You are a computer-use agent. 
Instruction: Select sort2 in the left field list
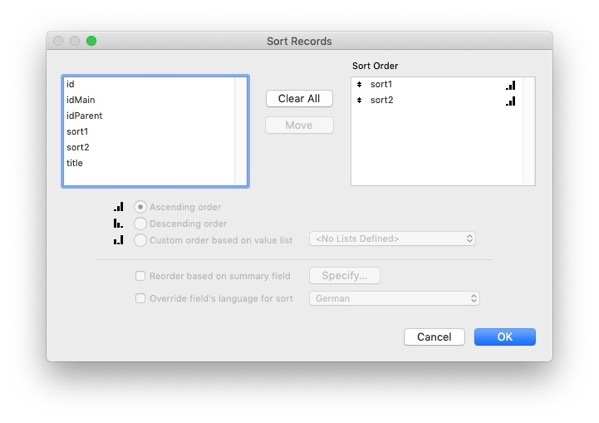tap(149, 147)
